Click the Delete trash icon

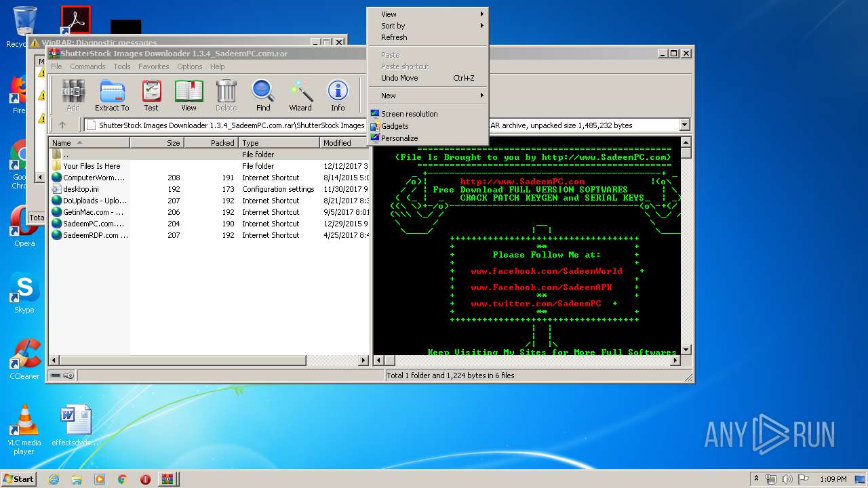226,96
